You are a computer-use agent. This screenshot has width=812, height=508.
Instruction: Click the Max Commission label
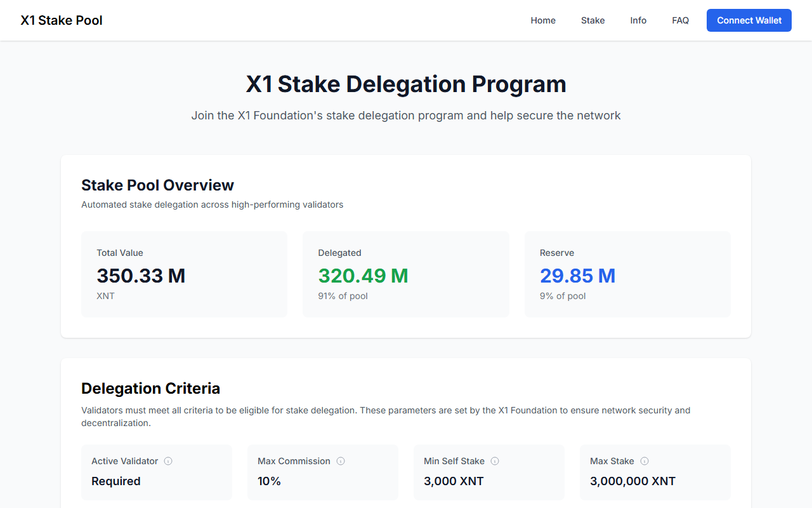point(294,461)
